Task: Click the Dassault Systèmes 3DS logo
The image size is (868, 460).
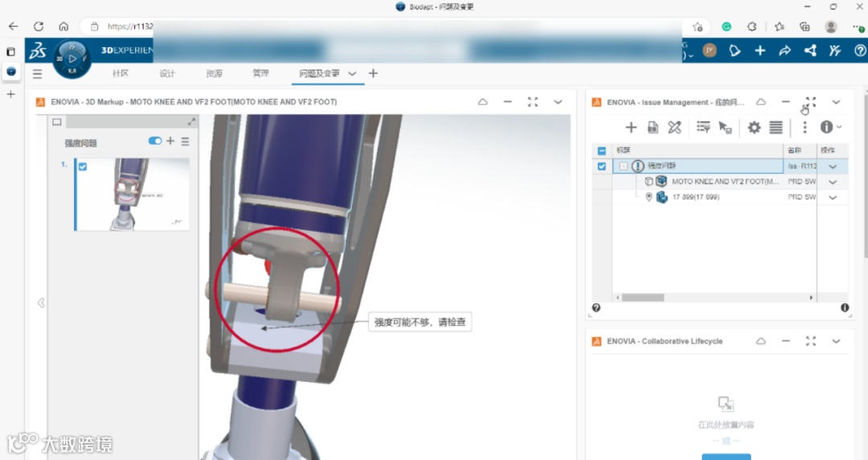Action: pos(38,51)
